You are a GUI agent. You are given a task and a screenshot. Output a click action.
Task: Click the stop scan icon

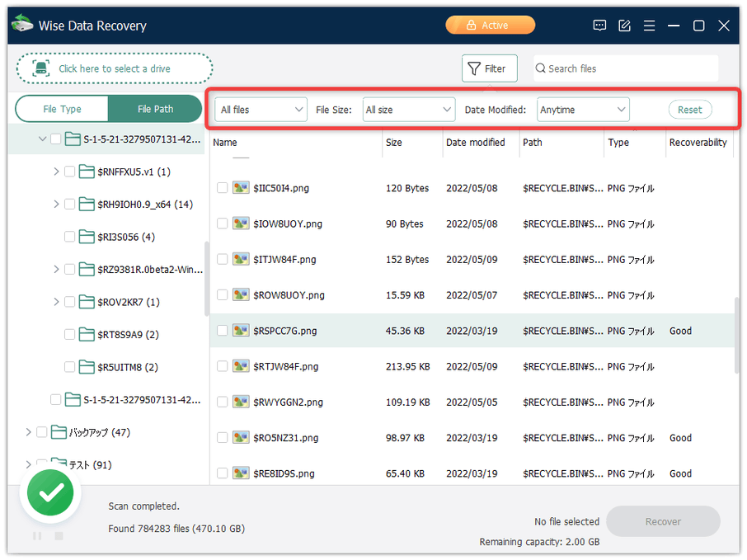coord(59,536)
